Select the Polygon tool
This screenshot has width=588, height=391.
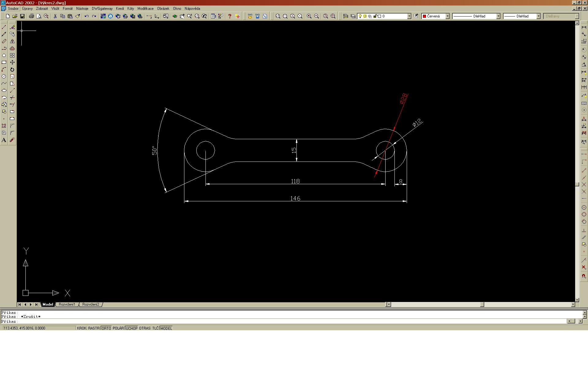(x=4, y=55)
